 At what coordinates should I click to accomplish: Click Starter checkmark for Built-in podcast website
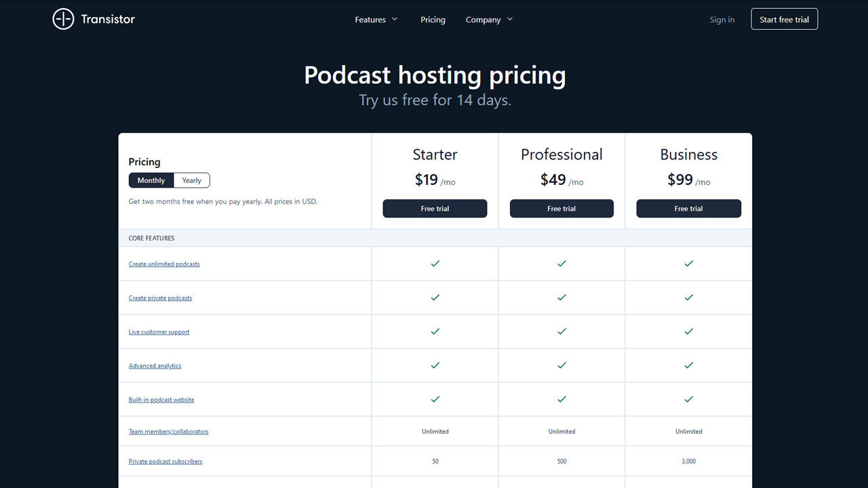[x=435, y=399]
